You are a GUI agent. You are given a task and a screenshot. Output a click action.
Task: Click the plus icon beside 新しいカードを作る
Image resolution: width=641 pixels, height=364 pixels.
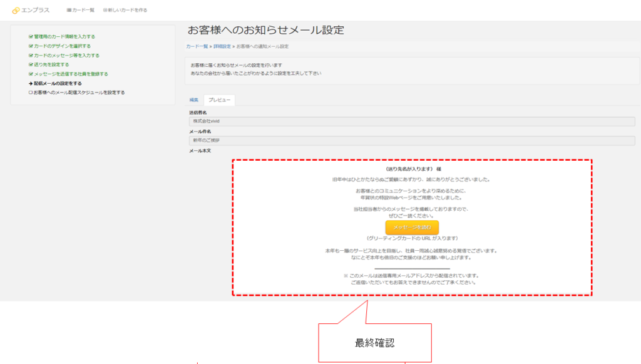(105, 10)
